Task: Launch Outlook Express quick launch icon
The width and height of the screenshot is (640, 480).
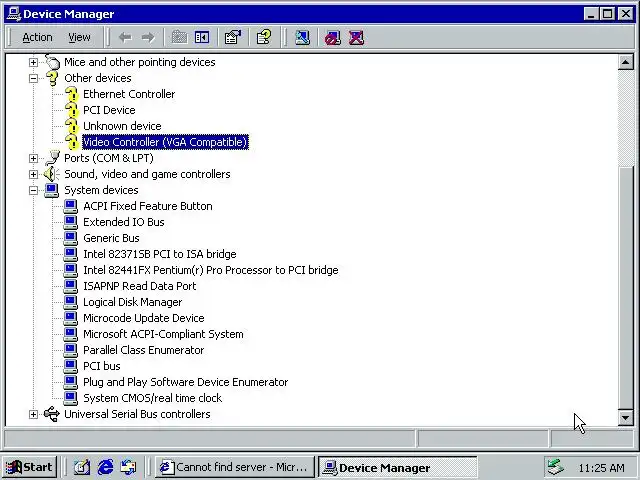Action: tap(129, 467)
